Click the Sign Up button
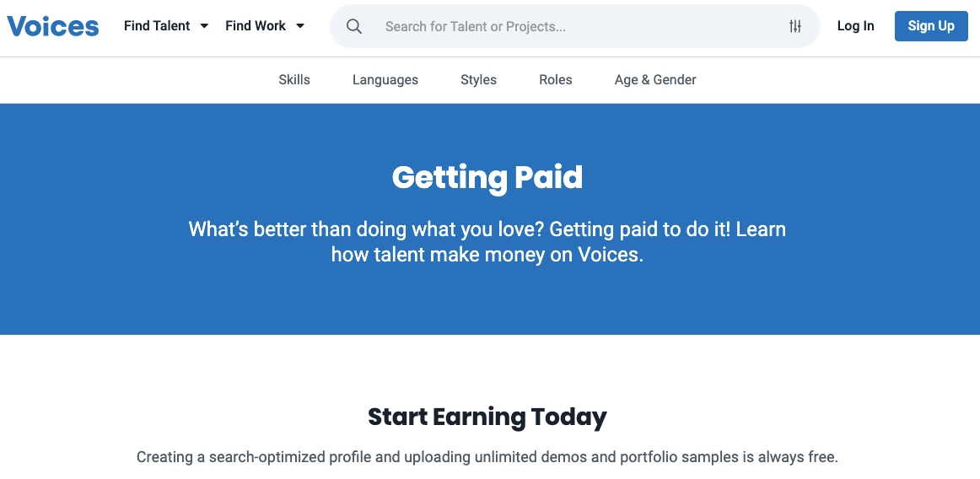 (x=931, y=26)
